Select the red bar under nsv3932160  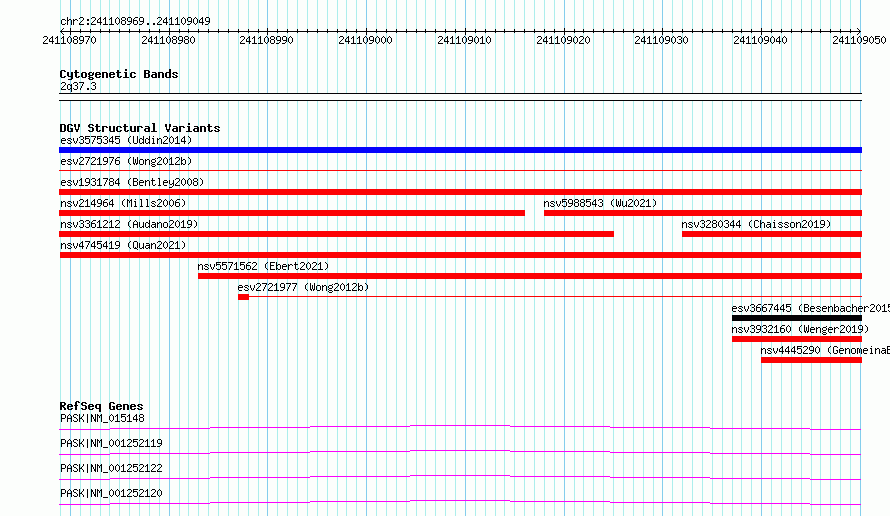coord(797,339)
